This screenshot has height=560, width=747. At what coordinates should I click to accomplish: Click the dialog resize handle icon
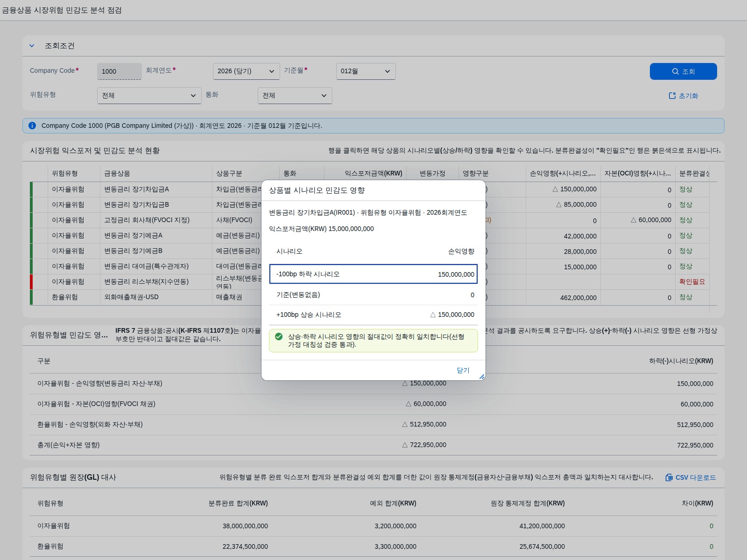482,376
